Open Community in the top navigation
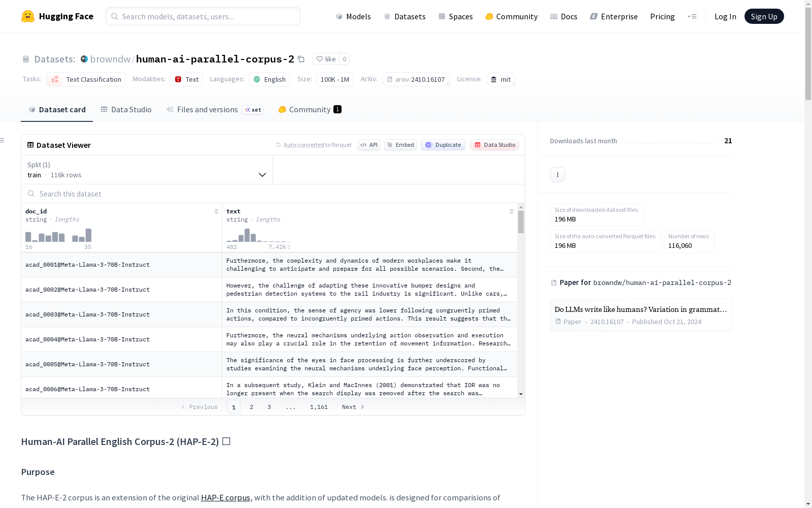 pyautogui.click(x=512, y=16)
